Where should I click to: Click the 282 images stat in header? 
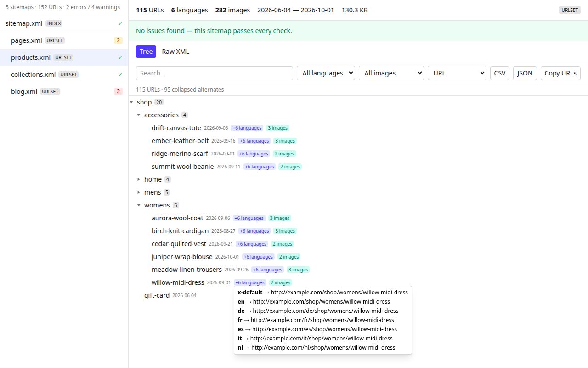[x=232, y=10]
